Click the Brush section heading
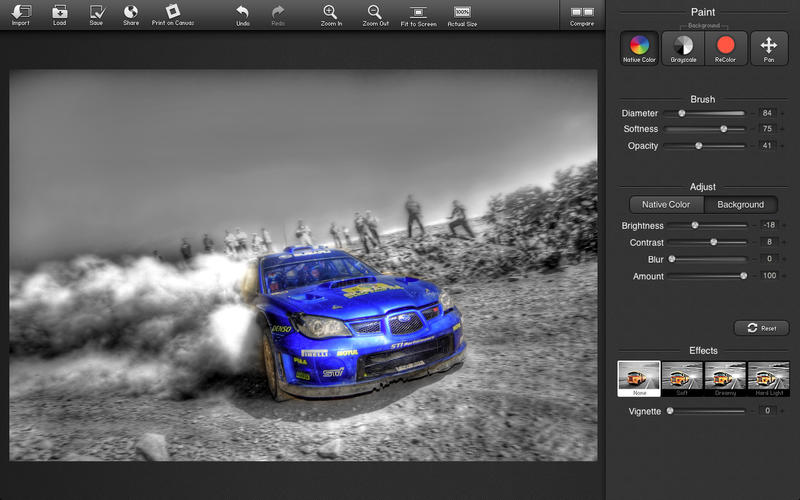The height and width of the screenshot is (500, 800). [x=703, y=99]
